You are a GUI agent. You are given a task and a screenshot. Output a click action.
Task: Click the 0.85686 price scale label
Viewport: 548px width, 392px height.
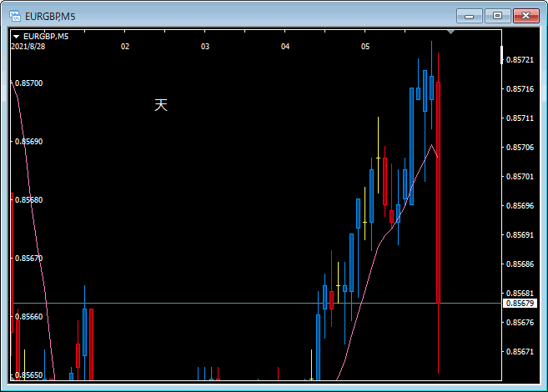(520, 264)
